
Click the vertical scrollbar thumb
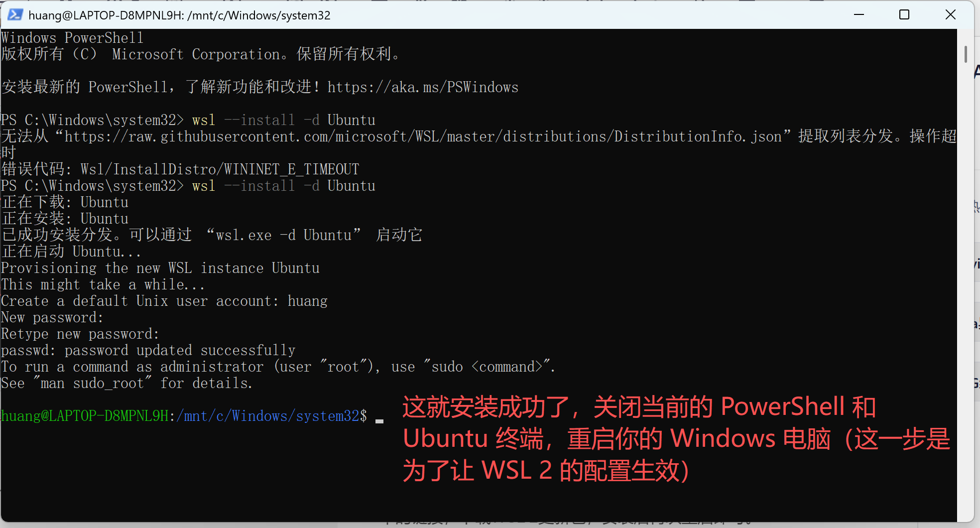click(x=966, y=54)
